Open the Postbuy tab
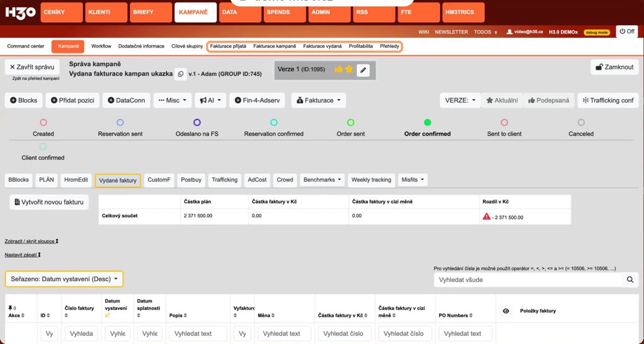The height and width of the screenshot is (344, 644). [x=191, y=180]
